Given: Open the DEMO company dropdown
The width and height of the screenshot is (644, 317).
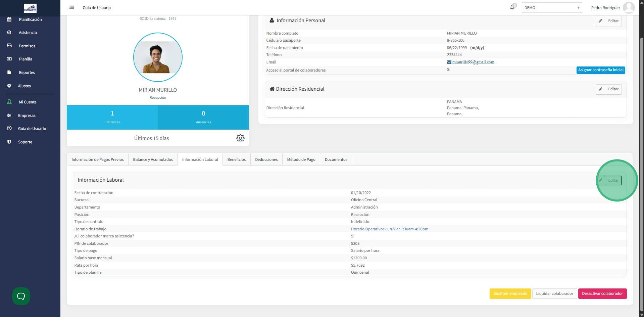Looking at the screenshot, I should tap(552, 8).
